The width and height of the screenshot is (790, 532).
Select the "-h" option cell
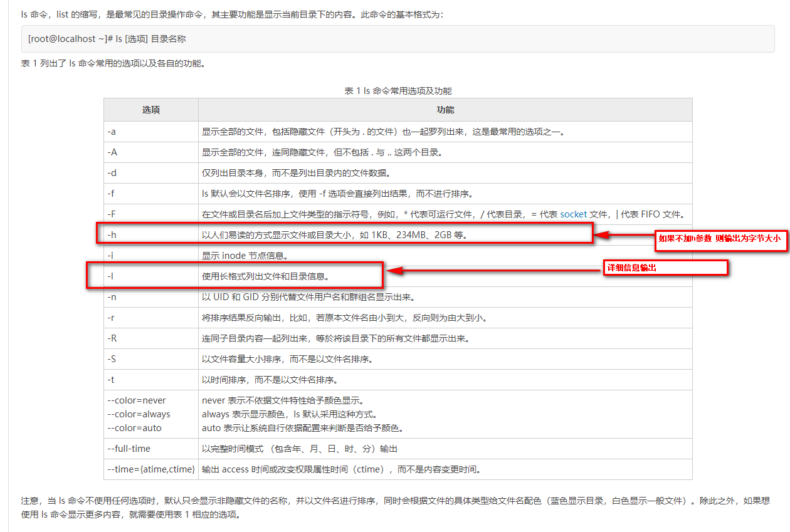(x=151, y=235)
